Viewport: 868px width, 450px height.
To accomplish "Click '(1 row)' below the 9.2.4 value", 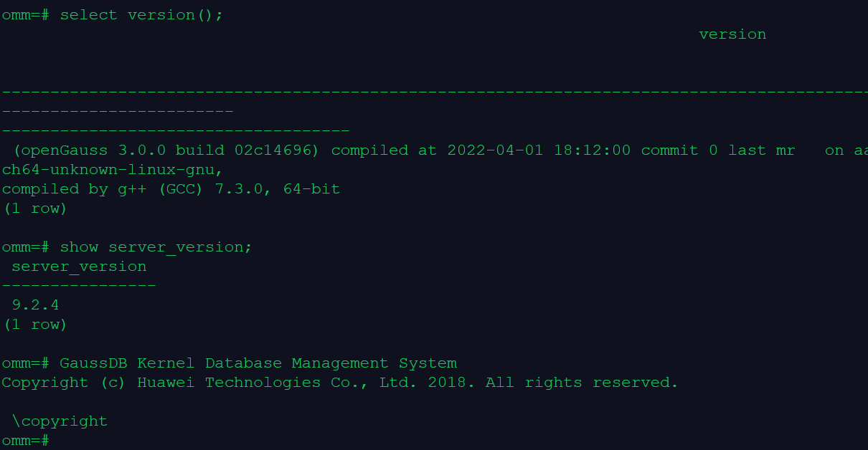I will pos(34,325).
